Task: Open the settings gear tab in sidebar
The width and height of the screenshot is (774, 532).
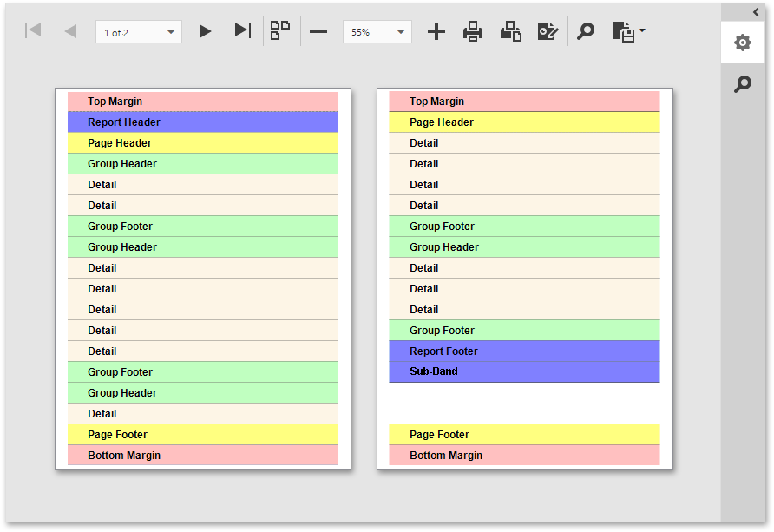Action: 743,43
